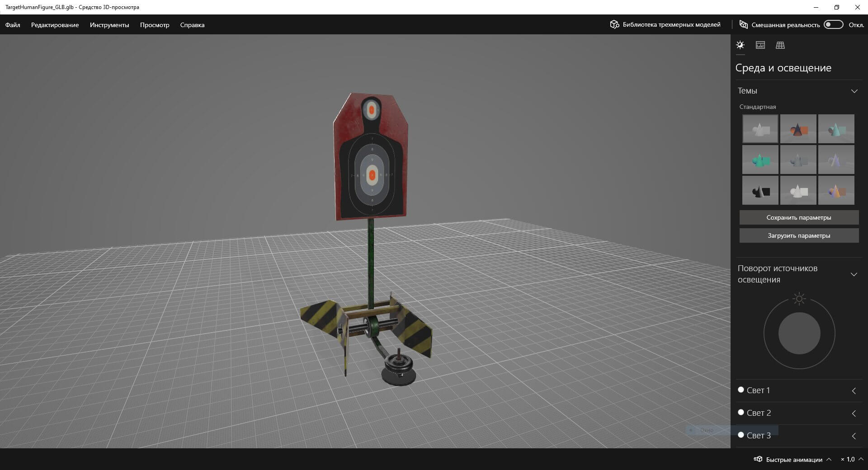The width and height of the screenshot is (868, 470).
Task: Select the orange-and-black cone theme thumbnail
Action: (x=798, y=129)
